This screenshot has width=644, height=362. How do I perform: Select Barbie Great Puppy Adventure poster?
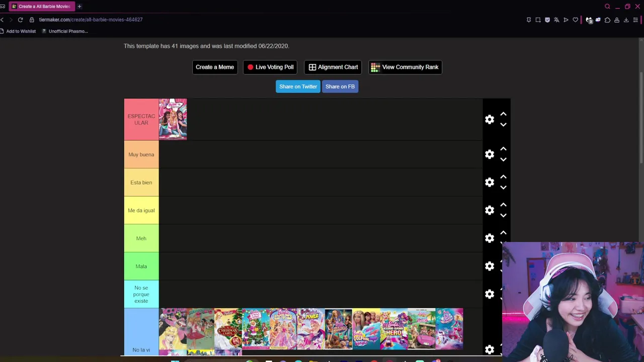[x=339, y=329]
